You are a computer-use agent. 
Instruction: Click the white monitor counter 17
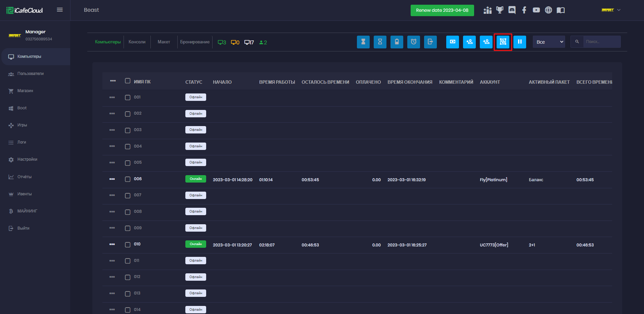click(x=249, y=42)
